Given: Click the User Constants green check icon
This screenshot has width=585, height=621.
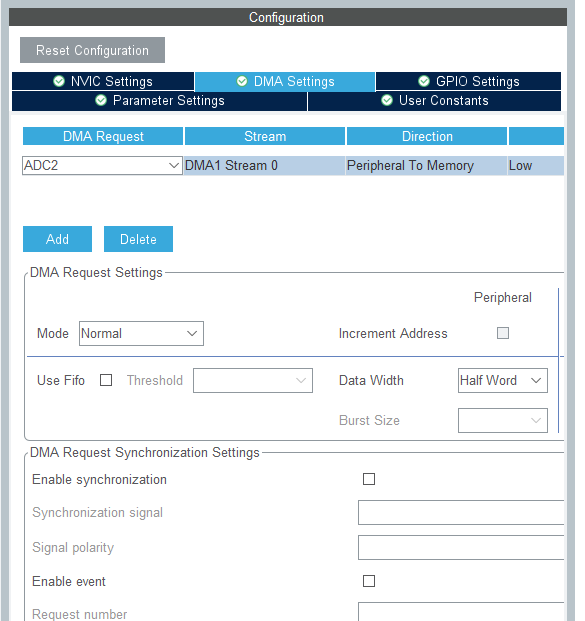Looking at the screenshot, I should click(x=387, y=100).
